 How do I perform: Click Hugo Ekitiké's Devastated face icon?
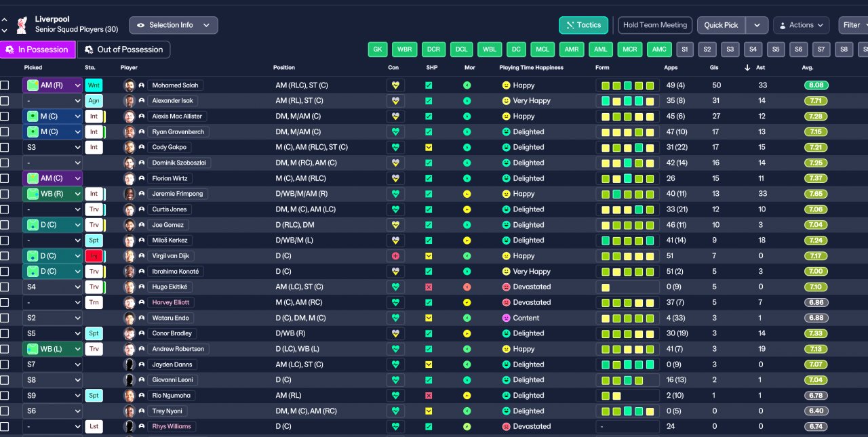click(x=506, y=287)
